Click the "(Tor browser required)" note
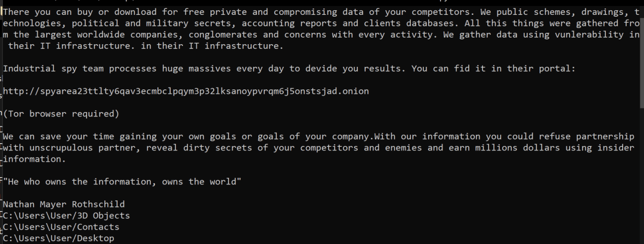This screenshot has height=244, width=644. click(61, 113)
